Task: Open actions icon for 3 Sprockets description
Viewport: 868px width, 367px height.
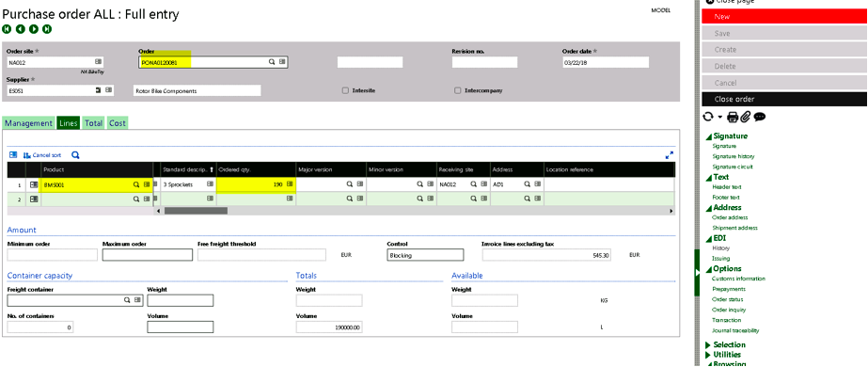Action: [x=211, y=184]
